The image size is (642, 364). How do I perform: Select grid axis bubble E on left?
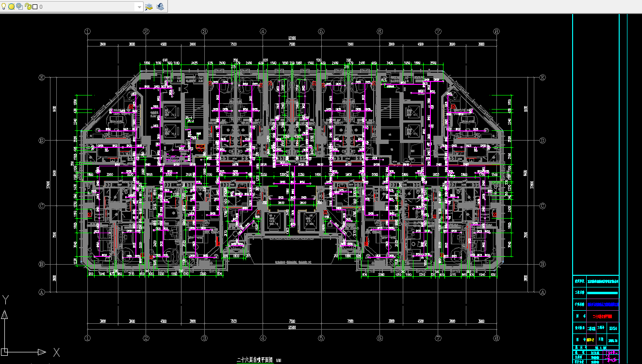(x=42, y=78)
